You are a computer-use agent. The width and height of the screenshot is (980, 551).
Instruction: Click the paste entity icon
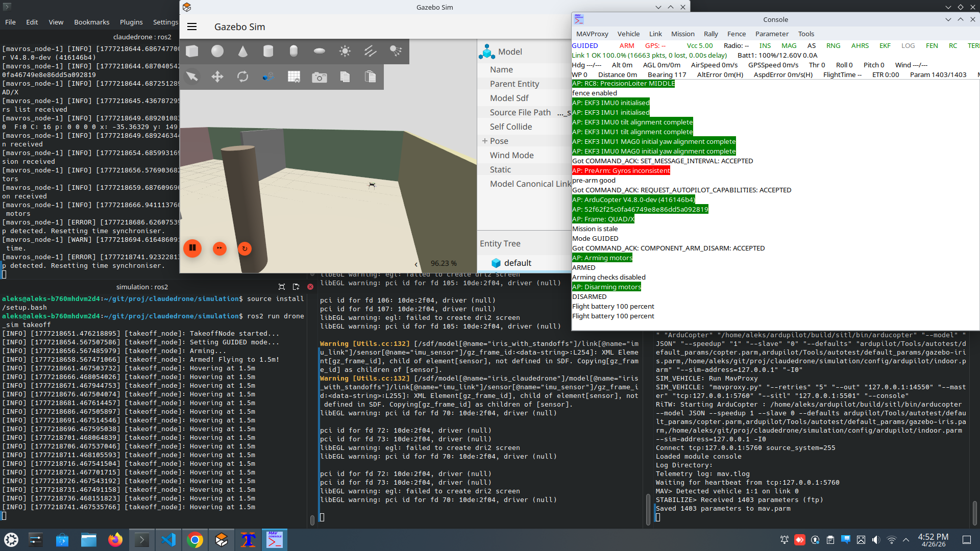pos(371,77)
